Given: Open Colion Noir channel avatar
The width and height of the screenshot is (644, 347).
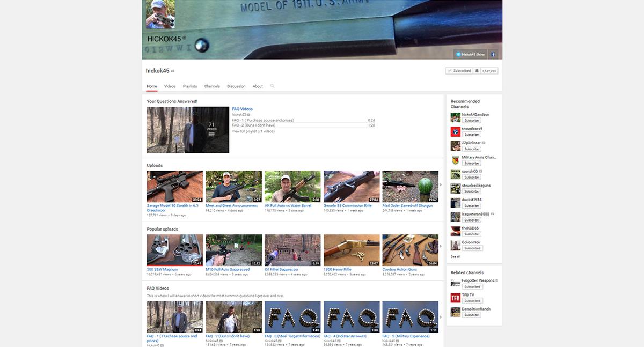Looking at the screenshot, I should point(456,245).
